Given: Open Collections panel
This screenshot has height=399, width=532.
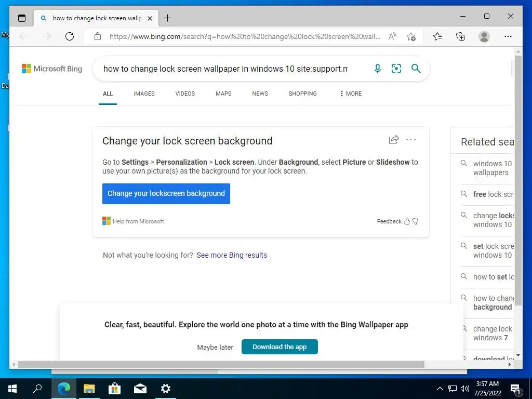Looking at the screenshot, I should point(460,36).
